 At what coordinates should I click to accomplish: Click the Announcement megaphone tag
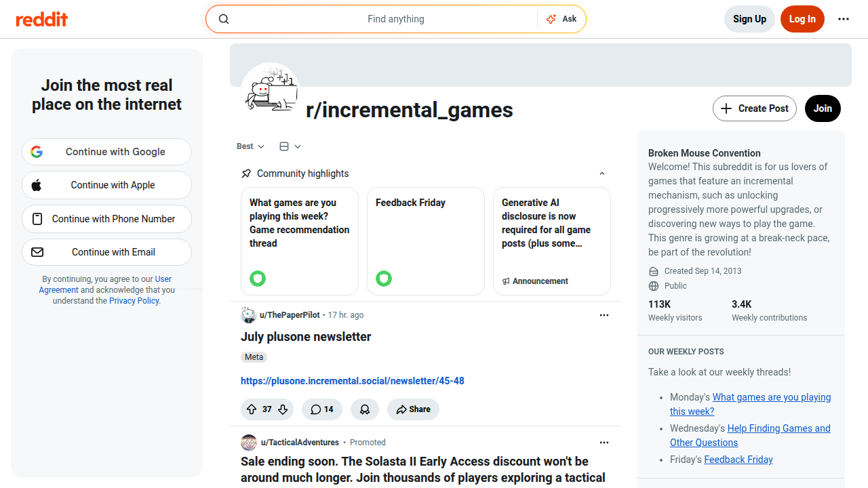tap(535, 281)
